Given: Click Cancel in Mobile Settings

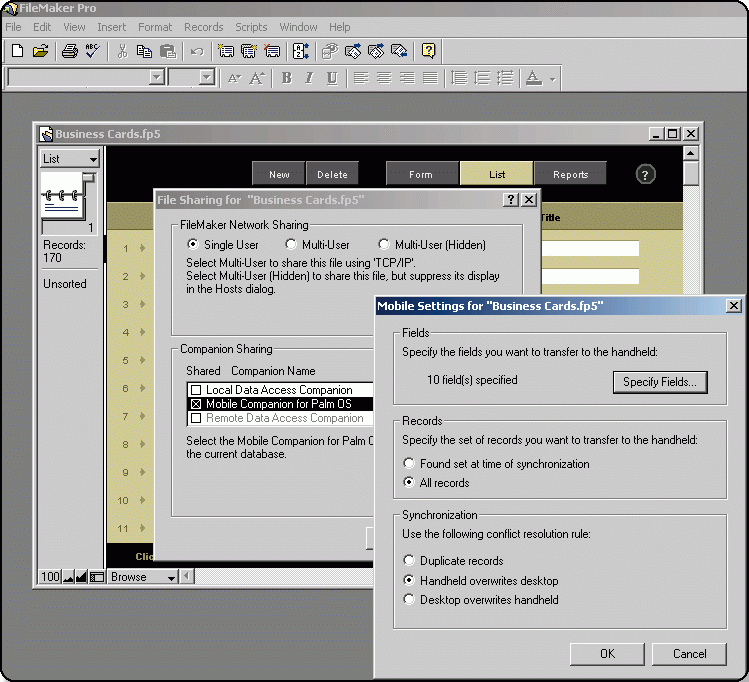Looking at the screenshot, I should 689,653.
